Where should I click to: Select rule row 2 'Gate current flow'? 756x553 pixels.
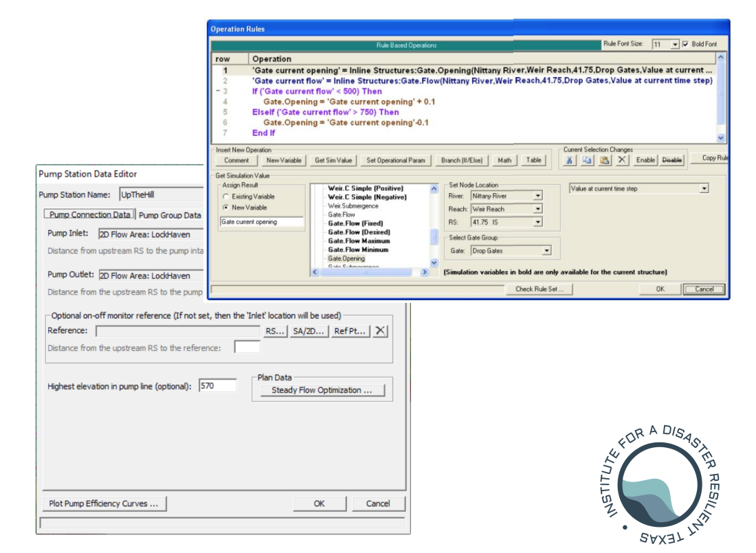pyautogui.click(x=482, y=80)
